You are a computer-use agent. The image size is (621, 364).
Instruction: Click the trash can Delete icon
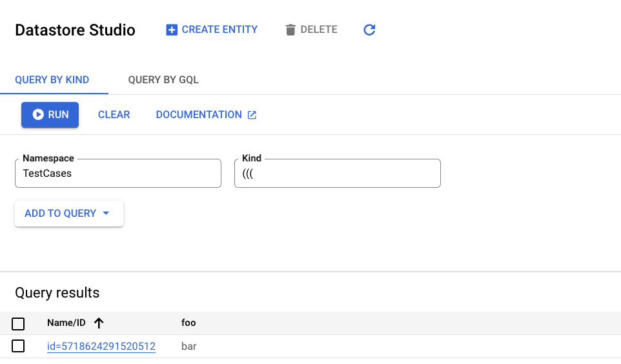[x=290, y=30]
